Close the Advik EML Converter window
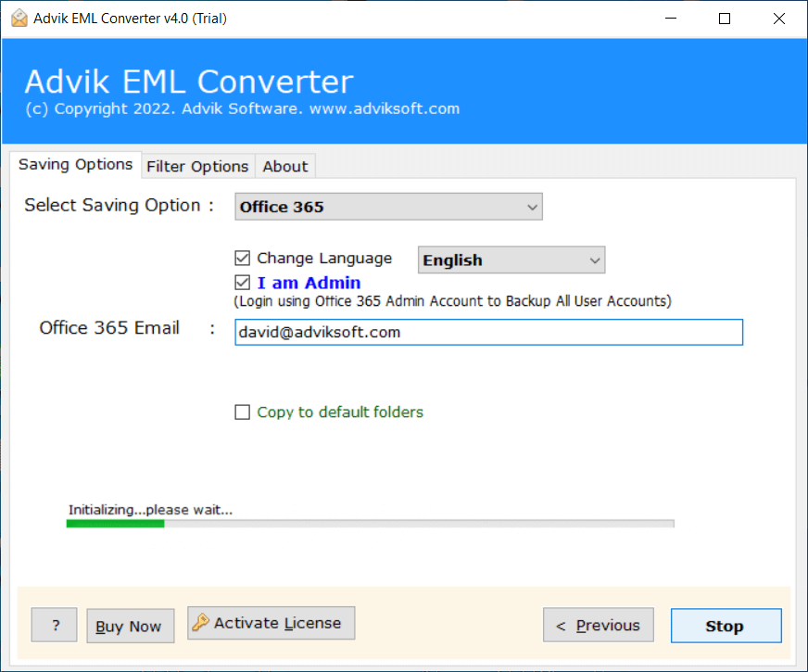This screenshot has height=672, width=808. 779,19
